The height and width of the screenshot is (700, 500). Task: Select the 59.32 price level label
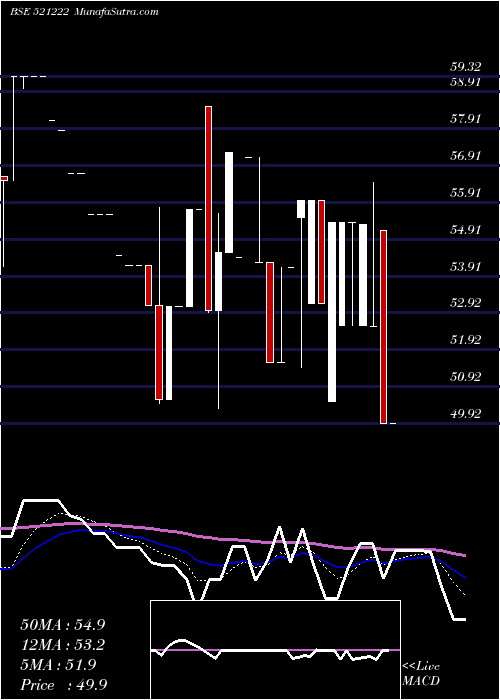pyautogui.click(x=466, y=67)
